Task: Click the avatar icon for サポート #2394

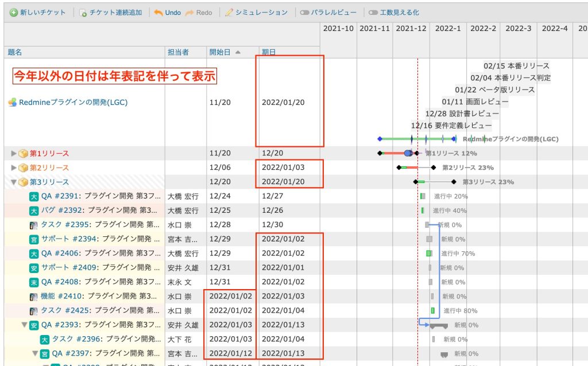Action: 34,239
